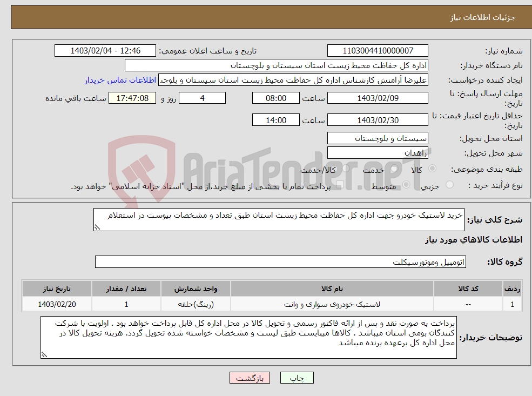
Task: Click quantity cell 1 under تعداد / مقدار
Action: 126,304
